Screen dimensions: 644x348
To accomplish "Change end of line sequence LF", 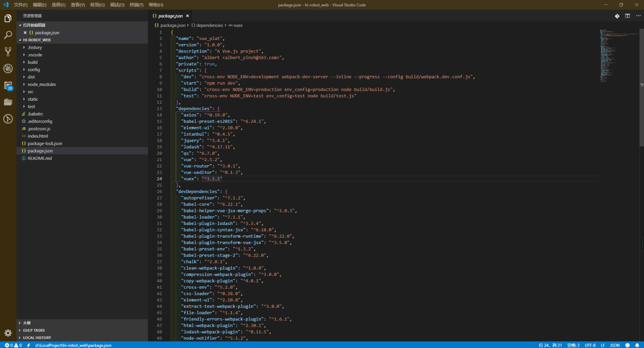I will point(603,345).
